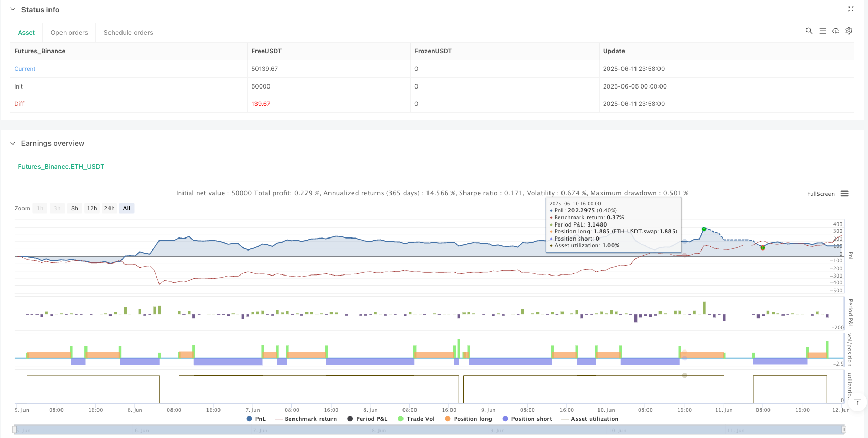Hide the Benchmark return series
Image resolution: width=868 pixels, height=438 pixels.
pos(306,419)
